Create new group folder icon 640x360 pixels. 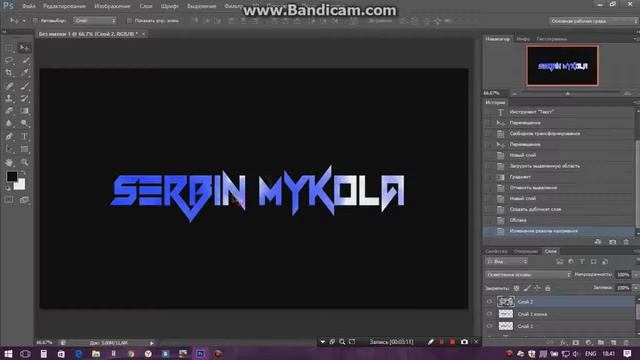[601, 342]
